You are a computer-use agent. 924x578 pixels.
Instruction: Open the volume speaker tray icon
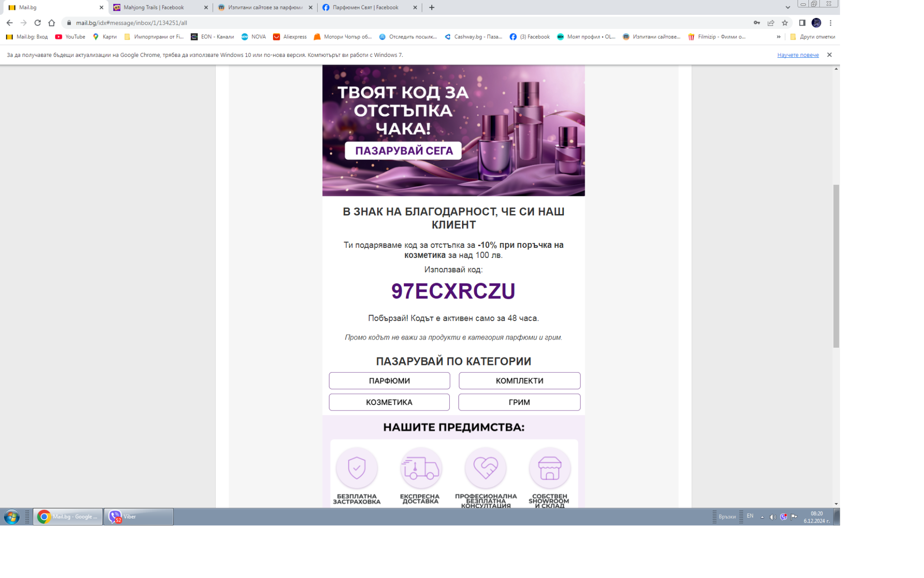tap(772, 517)
